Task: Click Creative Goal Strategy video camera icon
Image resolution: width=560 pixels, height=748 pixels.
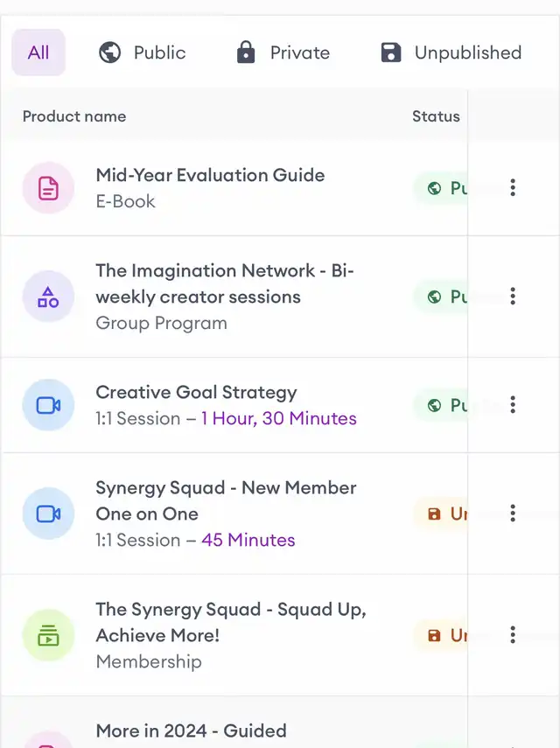Action: click(48, 405)
